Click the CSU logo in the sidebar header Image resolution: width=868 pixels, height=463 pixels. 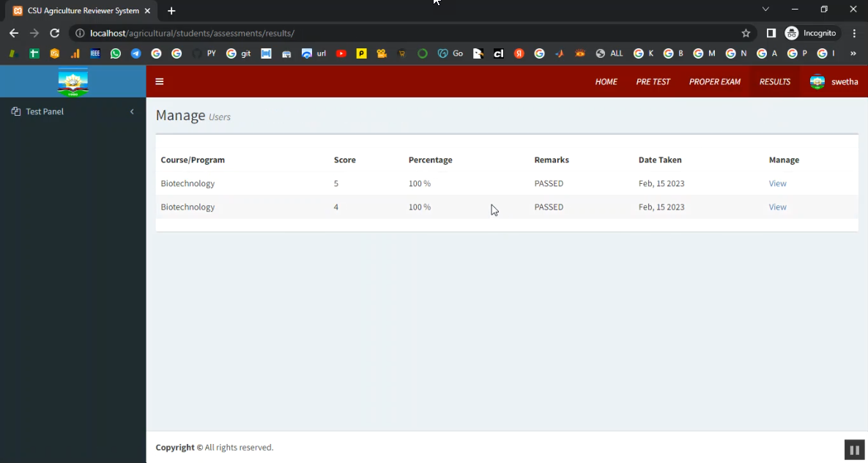73,82
